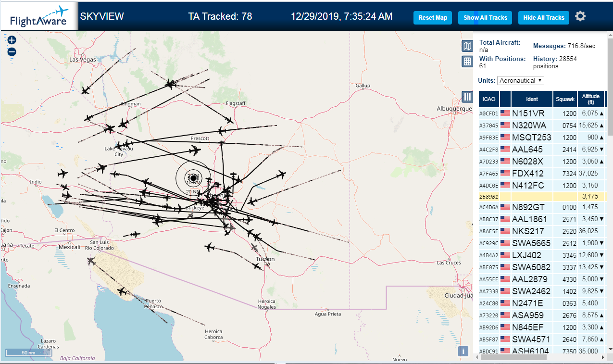Screen dimensions: 613x364
Task: Sort table by Ident column header
Action: (x=532, y=99)
